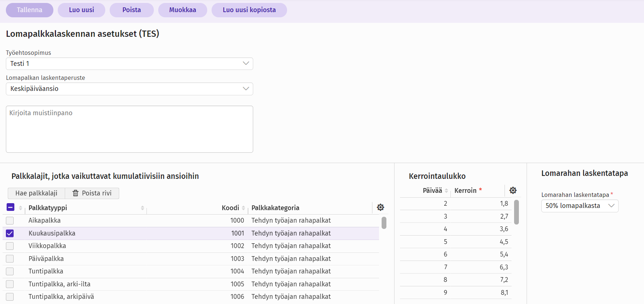Click the Palkkakategoria column header
The width and height of the screenshot is (644, 304).
pyautogui.click(x=275, y=208)
